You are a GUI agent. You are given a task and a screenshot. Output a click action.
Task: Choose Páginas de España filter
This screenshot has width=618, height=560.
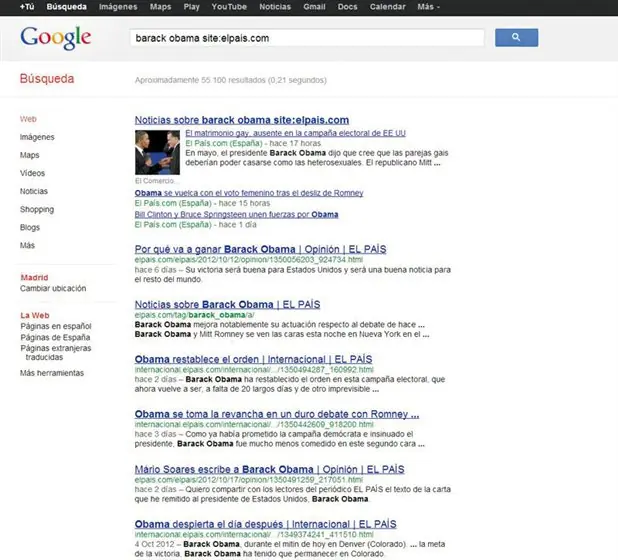coord(55,338)
